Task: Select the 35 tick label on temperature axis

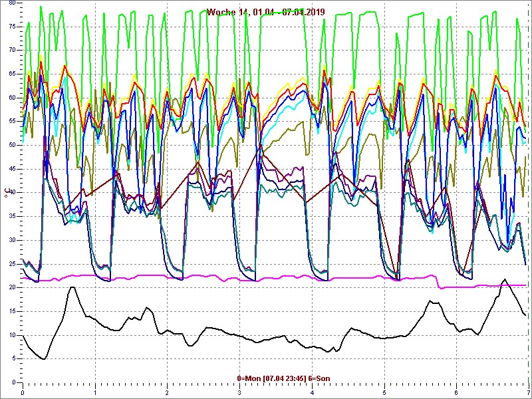Action: coord(12,217)
